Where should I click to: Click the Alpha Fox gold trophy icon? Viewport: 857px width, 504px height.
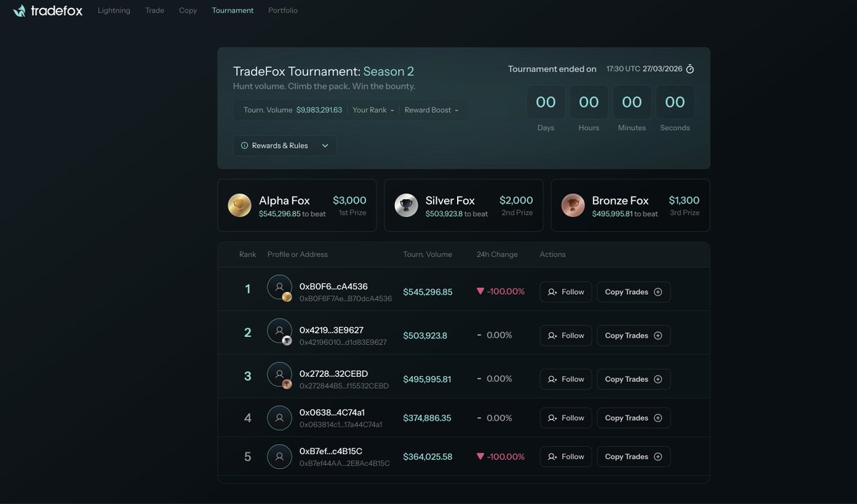[239, 206]
